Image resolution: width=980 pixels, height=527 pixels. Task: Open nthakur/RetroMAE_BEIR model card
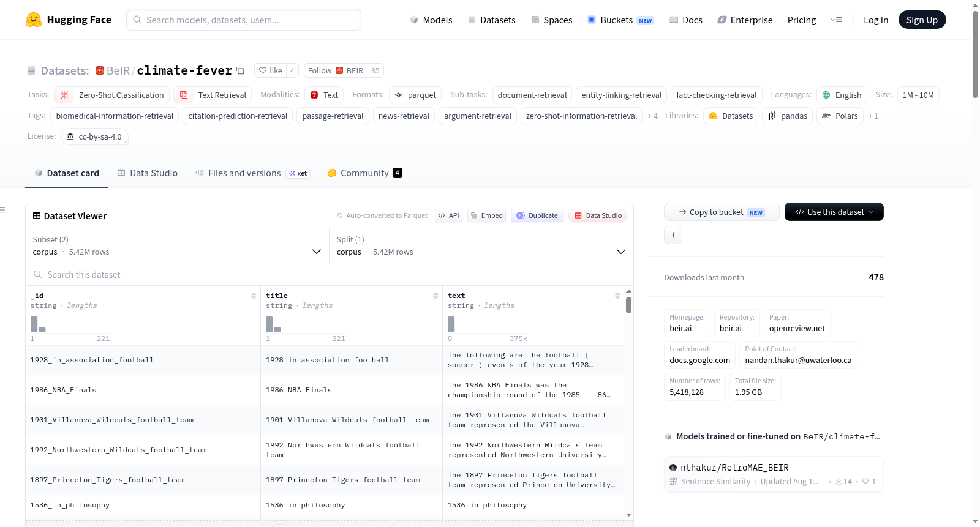[x=774, y=474]
